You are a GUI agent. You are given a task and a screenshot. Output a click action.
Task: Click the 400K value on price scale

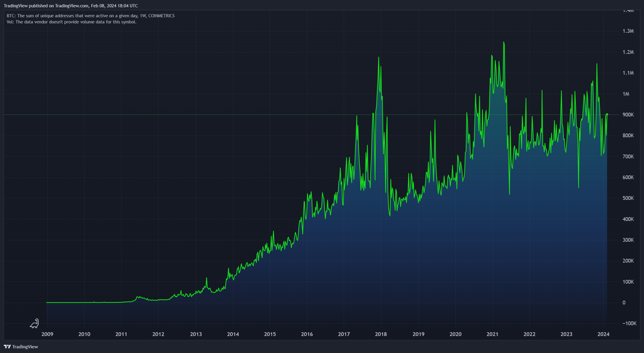628,219
